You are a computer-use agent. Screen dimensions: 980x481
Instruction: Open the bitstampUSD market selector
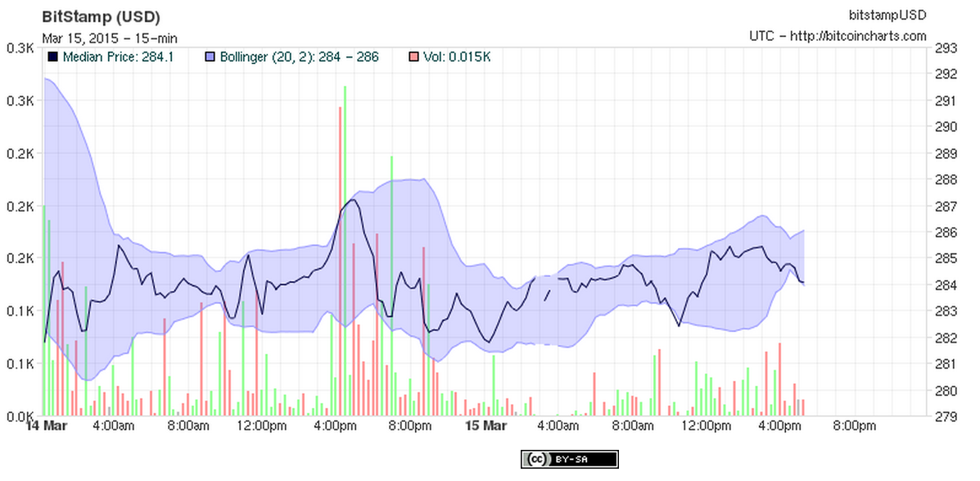[x=887, y=13]
